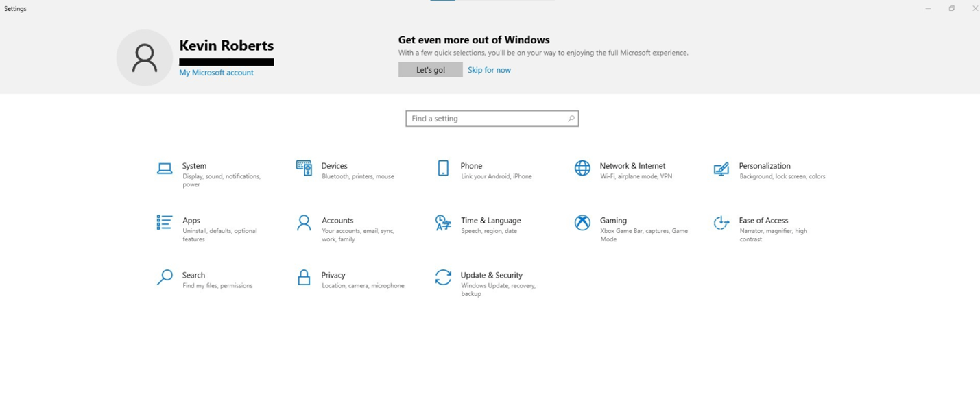
Task: Click the user profile avatar picture
Action: pyautogui.click(x=144, y=58)
